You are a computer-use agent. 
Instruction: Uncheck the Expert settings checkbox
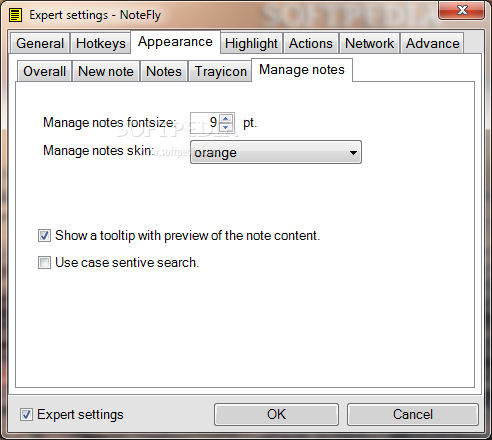(26, 415)
